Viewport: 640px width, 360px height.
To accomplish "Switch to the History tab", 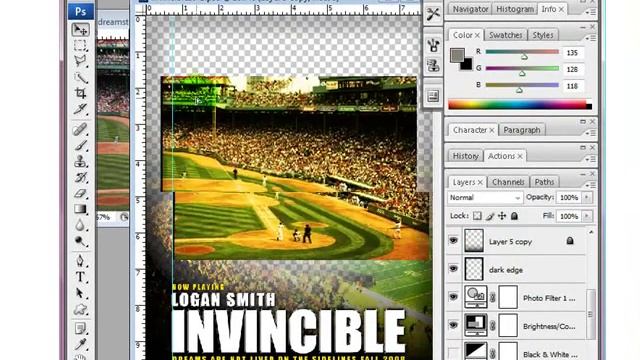I will (465, 156).
